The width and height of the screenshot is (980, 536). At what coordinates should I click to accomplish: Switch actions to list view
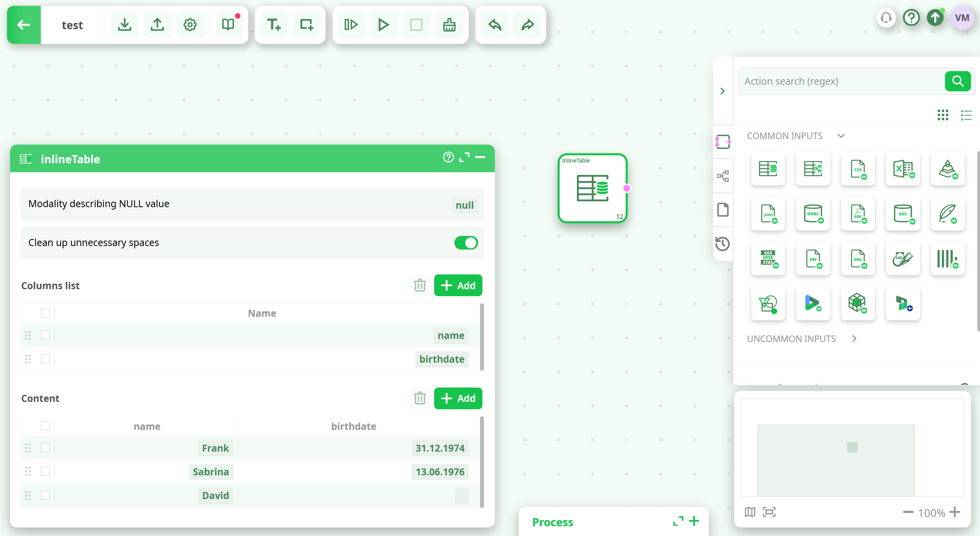pos(966,115)
